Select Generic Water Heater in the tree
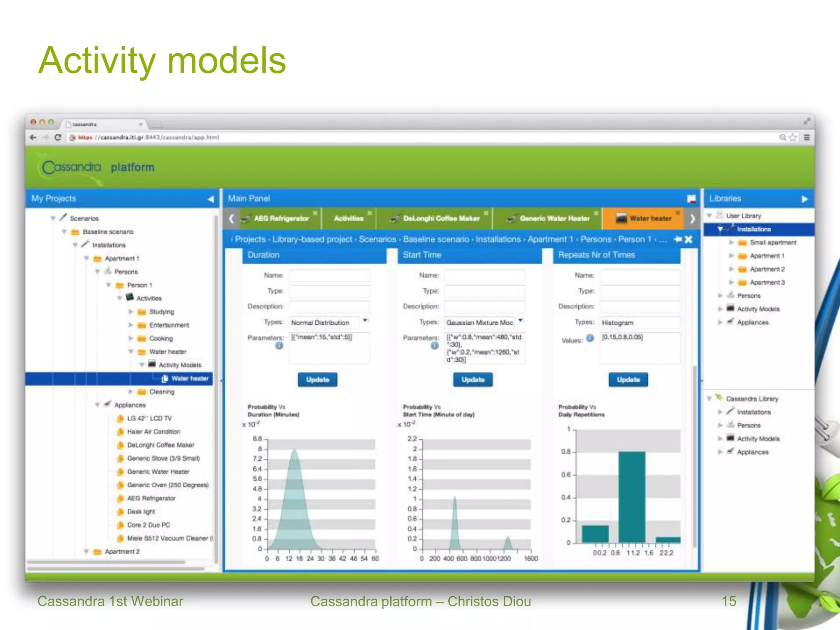 click(158, 472)
